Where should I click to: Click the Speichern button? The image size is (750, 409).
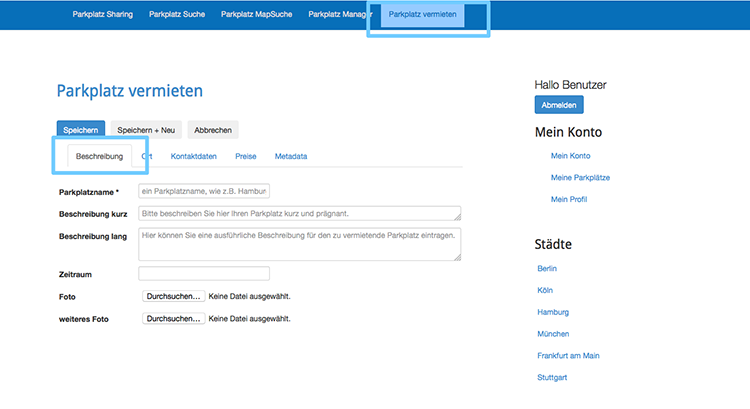pyautogui.click(x=80, y=130)
